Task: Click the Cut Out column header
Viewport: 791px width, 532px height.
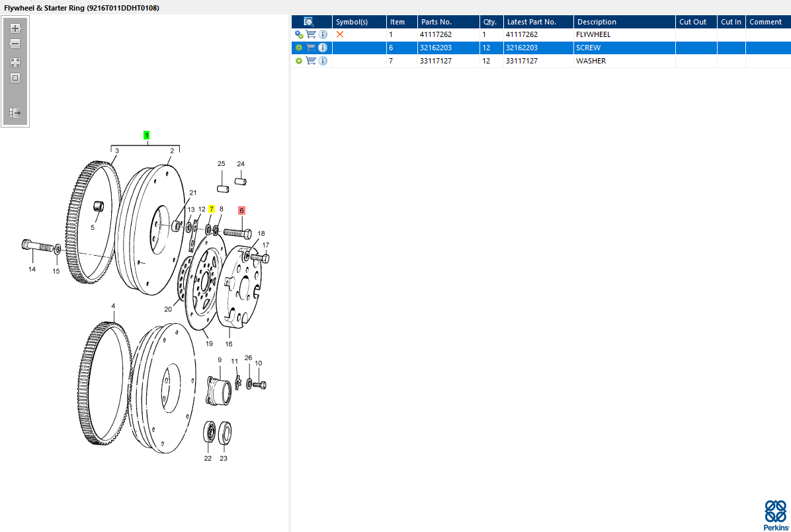Action: click(696, 22)
